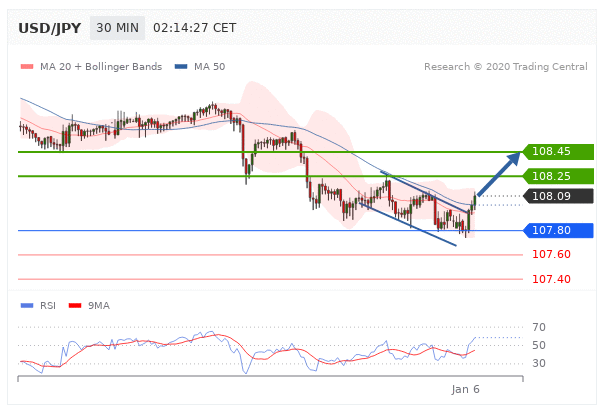Click the RSI 30 axis label
The width and height of the screenshot is (604, 413).
point(539,363)
